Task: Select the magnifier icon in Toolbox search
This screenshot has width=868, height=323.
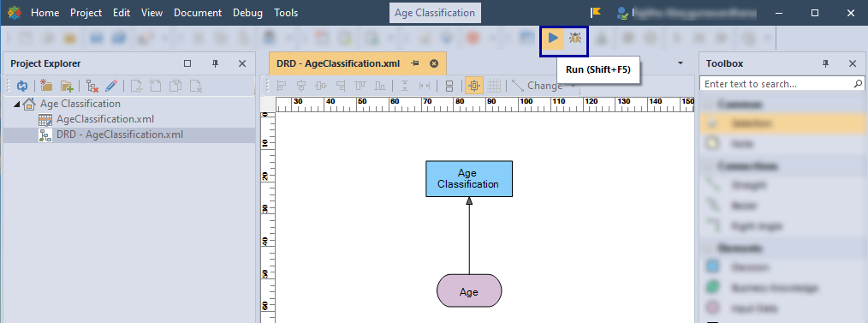Action: coord(858,84)
